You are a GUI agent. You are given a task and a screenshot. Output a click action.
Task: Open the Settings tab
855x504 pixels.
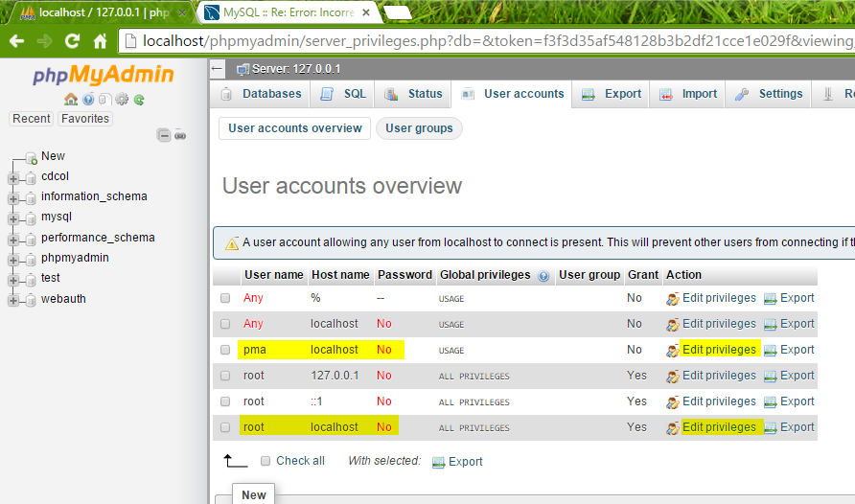coord(769,94)
